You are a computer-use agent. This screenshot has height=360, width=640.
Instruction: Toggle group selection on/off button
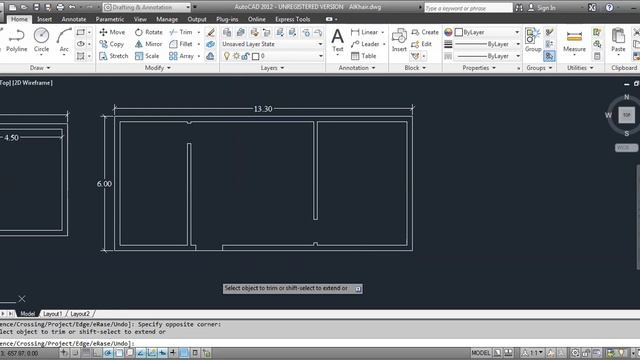coord(549,56)
